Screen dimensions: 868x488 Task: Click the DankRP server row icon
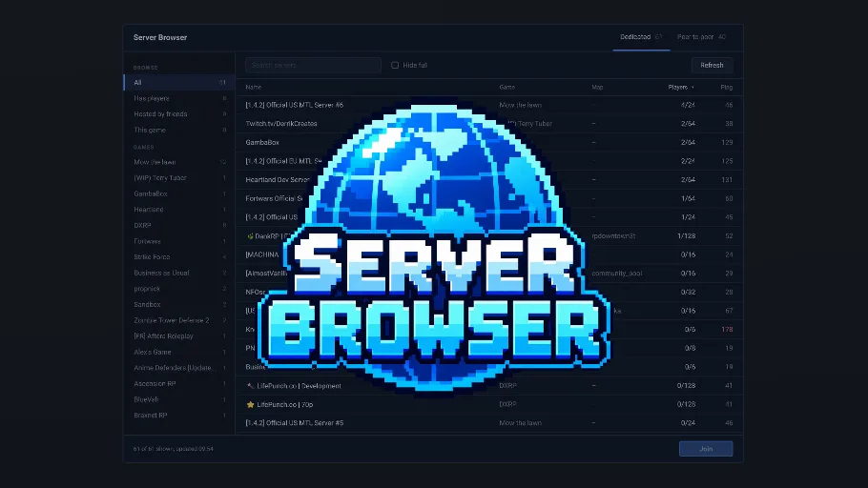click(x=250, y=236)
